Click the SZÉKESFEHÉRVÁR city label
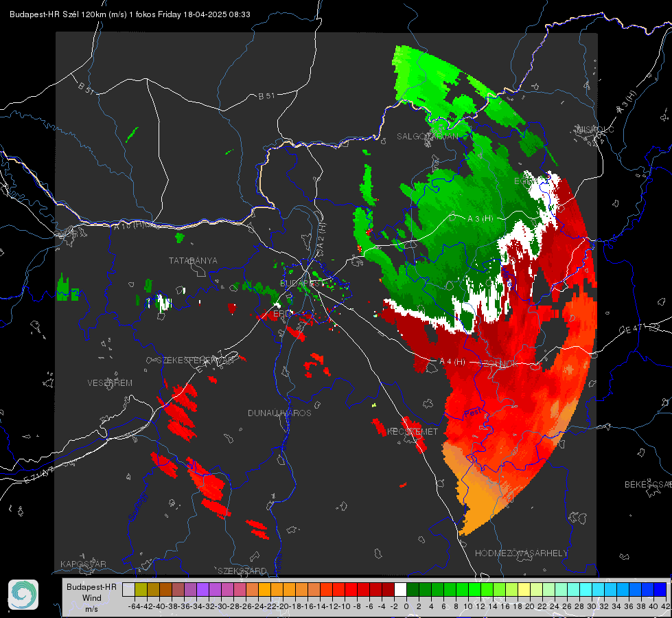The height and width of the screenshot is (618, 672). (x=196, y=360)
